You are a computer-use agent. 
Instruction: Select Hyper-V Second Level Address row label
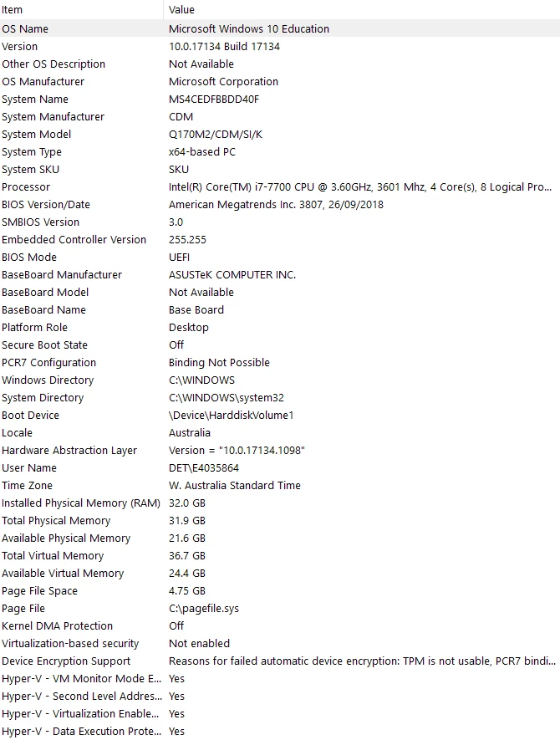point(82,696)
